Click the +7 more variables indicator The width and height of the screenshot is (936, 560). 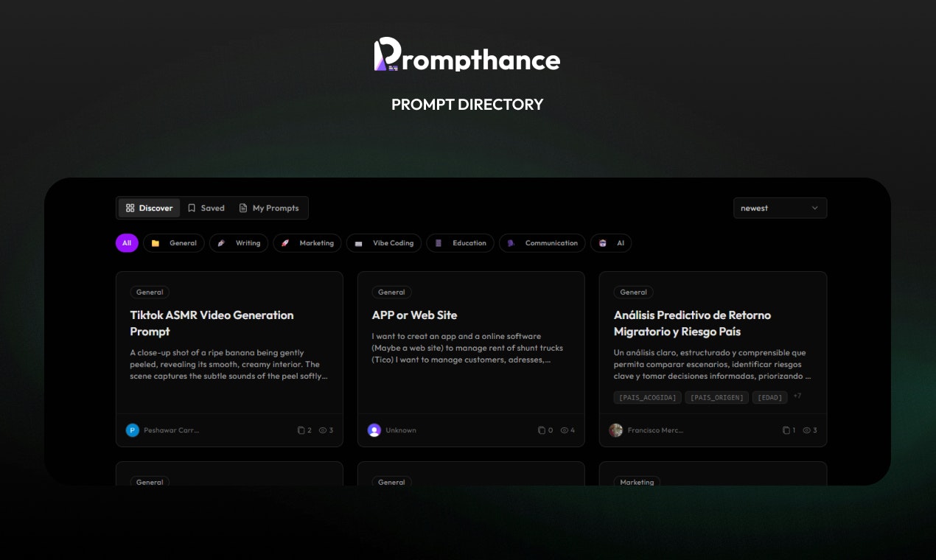[797, 396]
